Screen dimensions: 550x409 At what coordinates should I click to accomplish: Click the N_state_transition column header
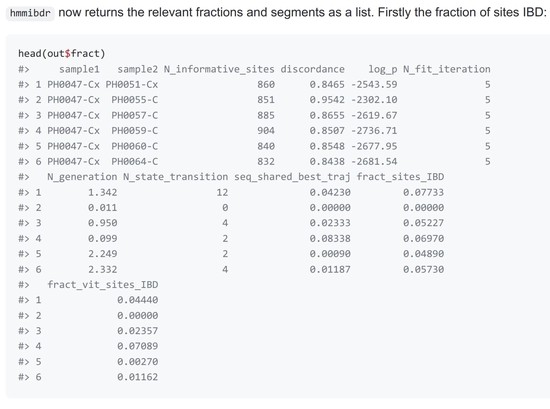pyautogui.click(x=176, y=177)
